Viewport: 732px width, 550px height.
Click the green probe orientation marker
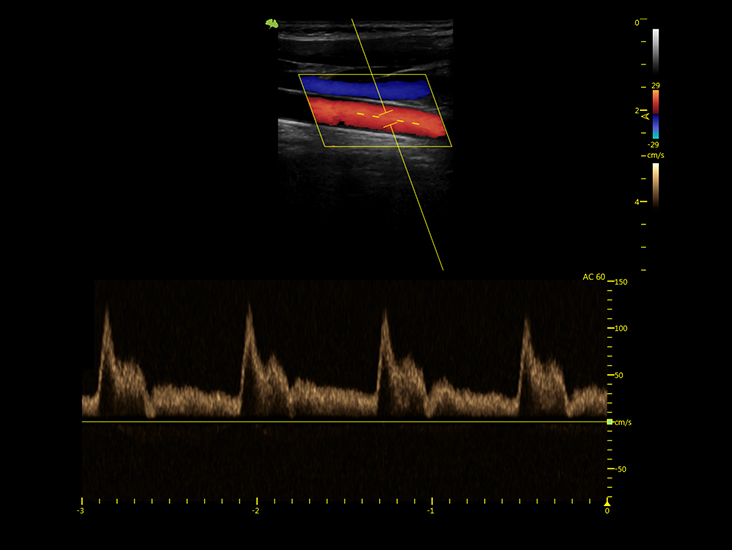(272, 23)
